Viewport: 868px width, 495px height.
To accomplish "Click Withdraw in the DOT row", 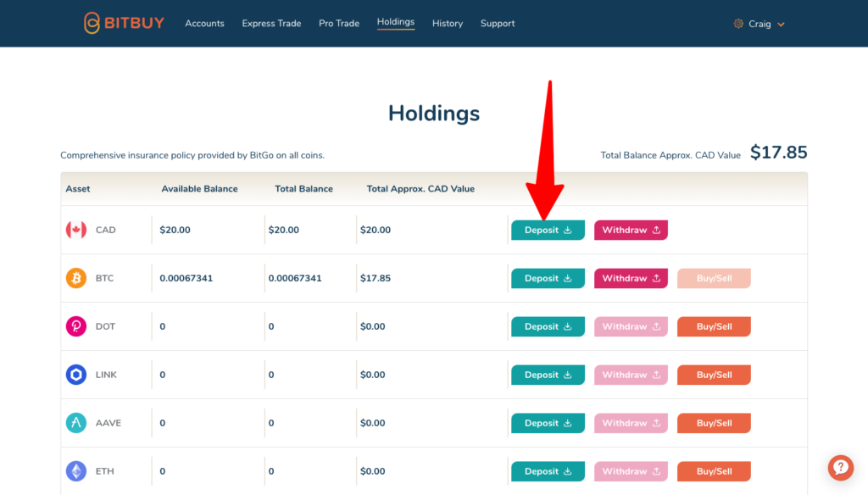I will click(x=631, y=326).
